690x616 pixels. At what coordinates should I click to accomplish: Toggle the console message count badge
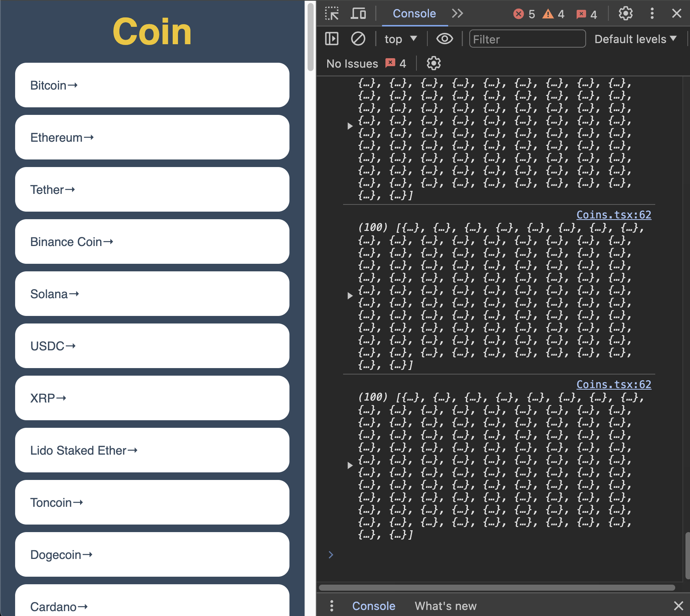click(x=586, y=14)
